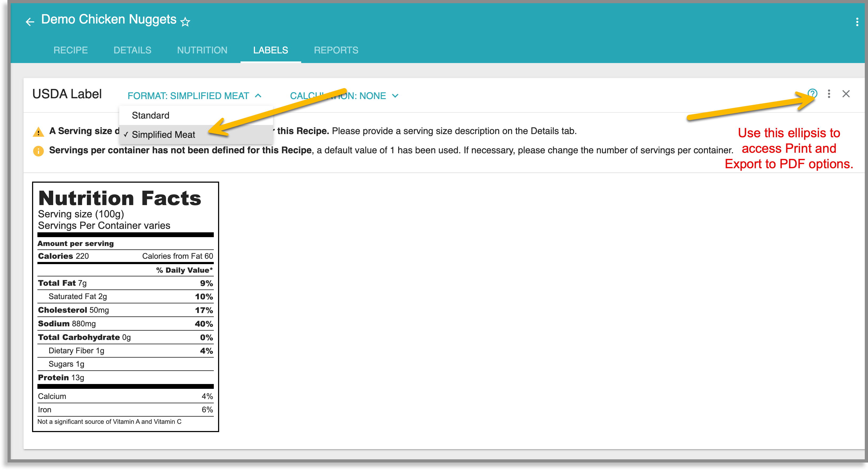The height and width of the screenshot is (470, 868).
Task: Favorite the recipe using the star icon
Action: [x=185, y=22]
